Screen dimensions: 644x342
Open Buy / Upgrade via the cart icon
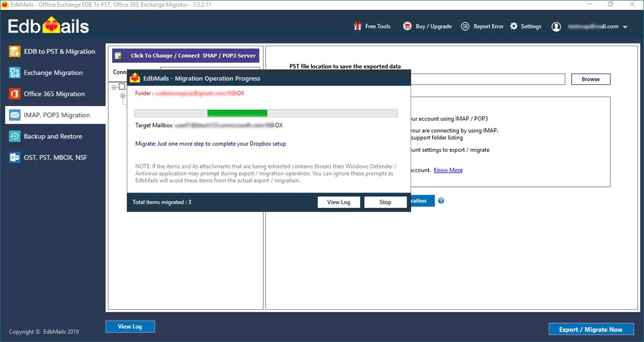coord(407,26)
